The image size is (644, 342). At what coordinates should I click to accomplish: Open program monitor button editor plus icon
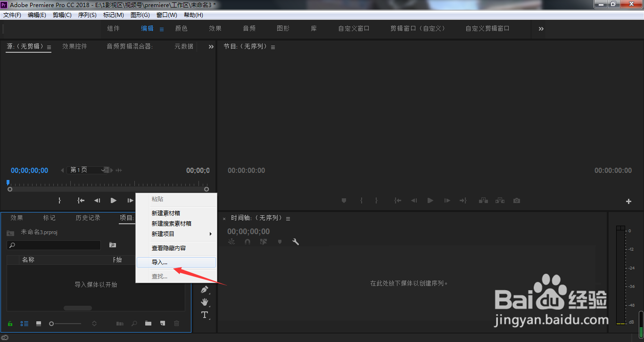coord(628,201)
